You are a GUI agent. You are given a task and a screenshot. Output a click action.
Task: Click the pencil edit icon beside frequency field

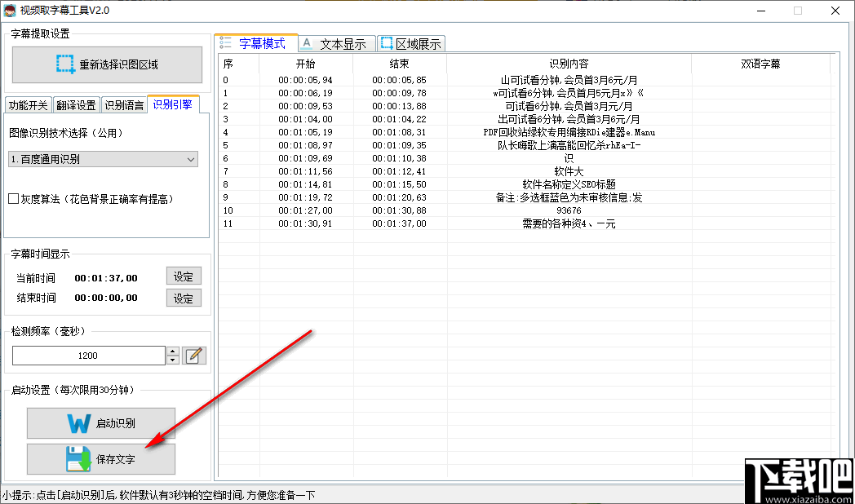tap(194, 355)
